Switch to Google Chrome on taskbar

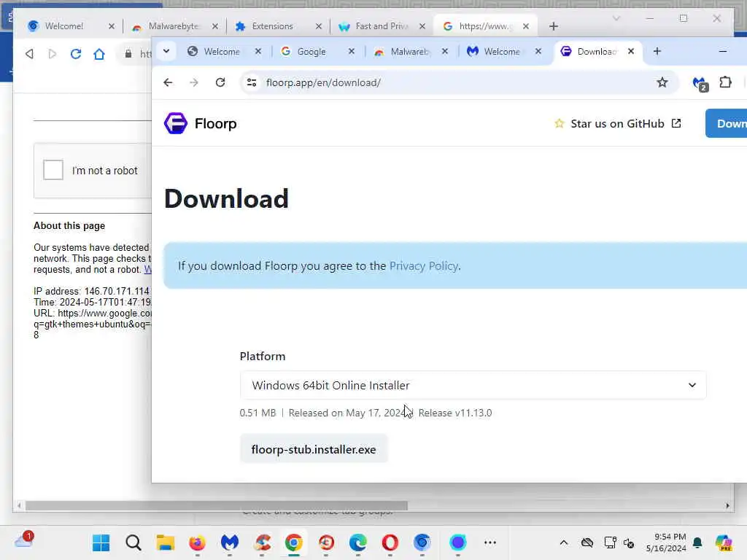294,542
